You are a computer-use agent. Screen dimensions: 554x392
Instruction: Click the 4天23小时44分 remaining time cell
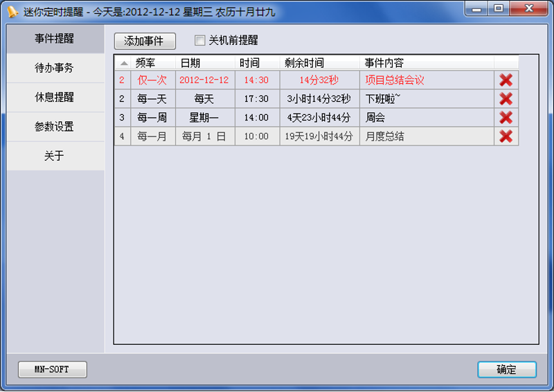(x=320, y=118)
